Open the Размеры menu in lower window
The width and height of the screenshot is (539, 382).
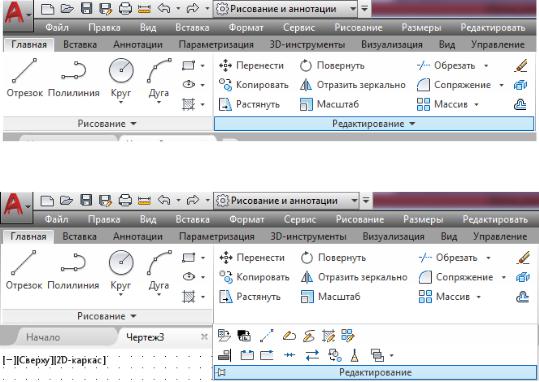[423, 219]
